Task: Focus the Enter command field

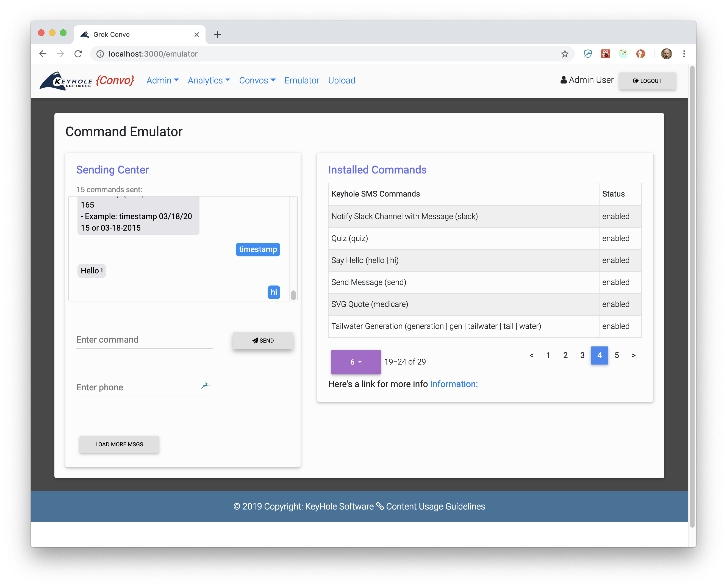Action: (144, 339)
